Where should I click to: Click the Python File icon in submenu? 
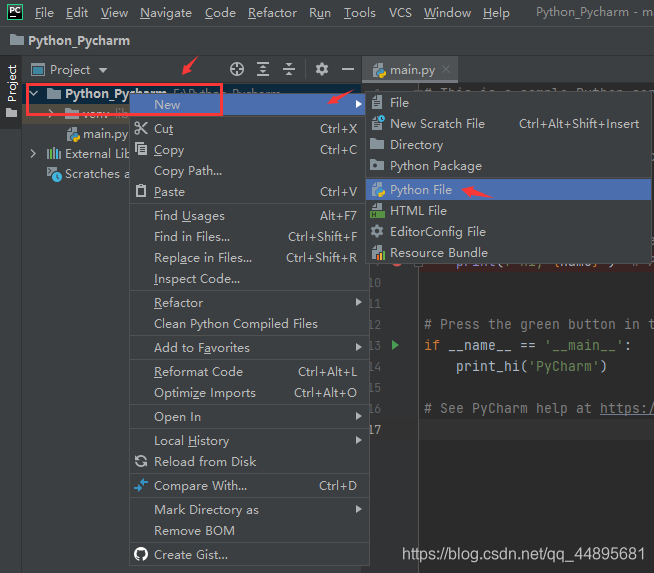coord(378,189)
